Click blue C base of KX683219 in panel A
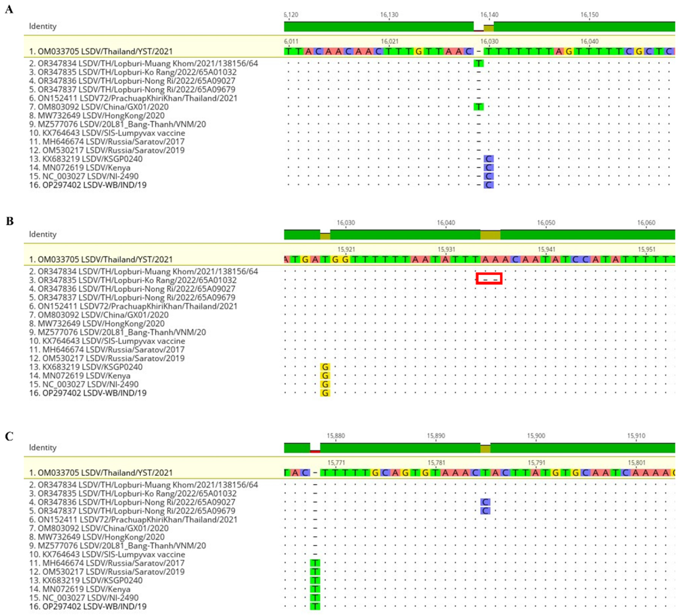Viewport: 679px width, 616px height. tap(488, 159)
